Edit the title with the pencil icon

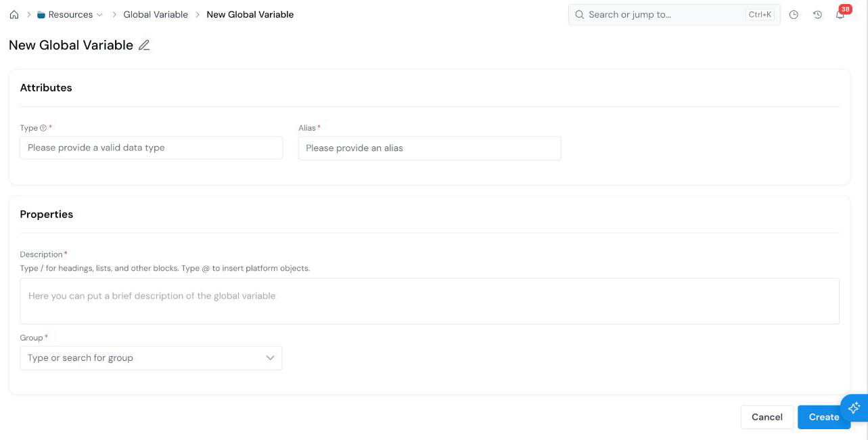[x=144, y=45]
